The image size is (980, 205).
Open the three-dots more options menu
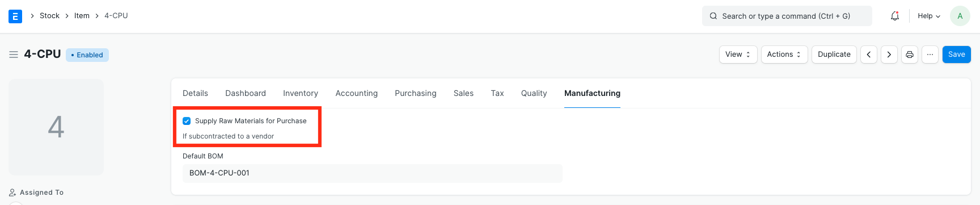point(930,55)
